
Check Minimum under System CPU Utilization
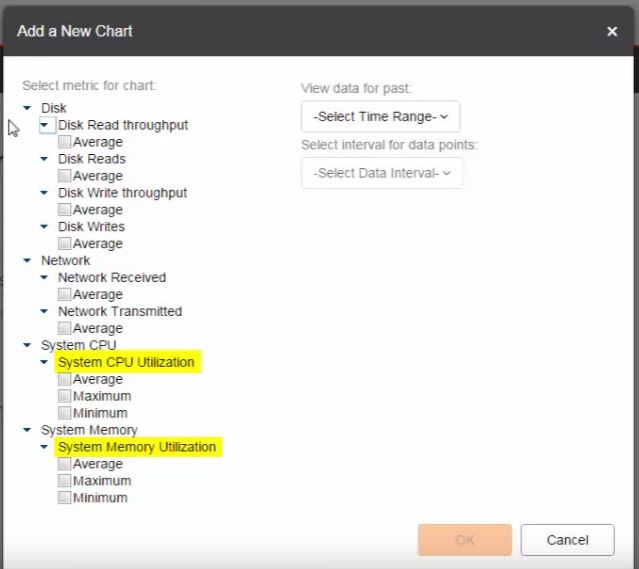coord(64,413)
